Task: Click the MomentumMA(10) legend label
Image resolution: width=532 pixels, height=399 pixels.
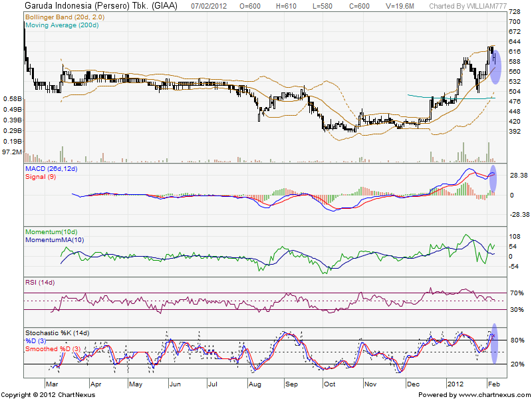Action: tap(55, 240)
